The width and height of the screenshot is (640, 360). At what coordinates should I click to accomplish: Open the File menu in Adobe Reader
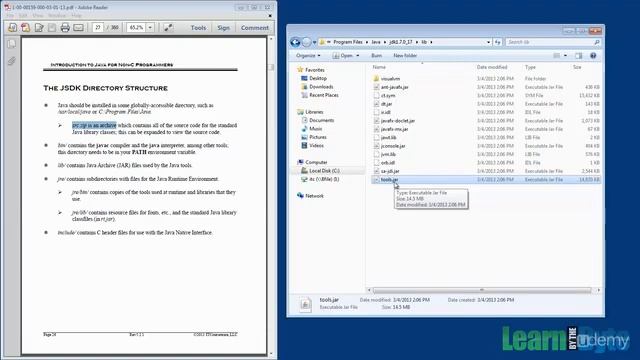10,16
